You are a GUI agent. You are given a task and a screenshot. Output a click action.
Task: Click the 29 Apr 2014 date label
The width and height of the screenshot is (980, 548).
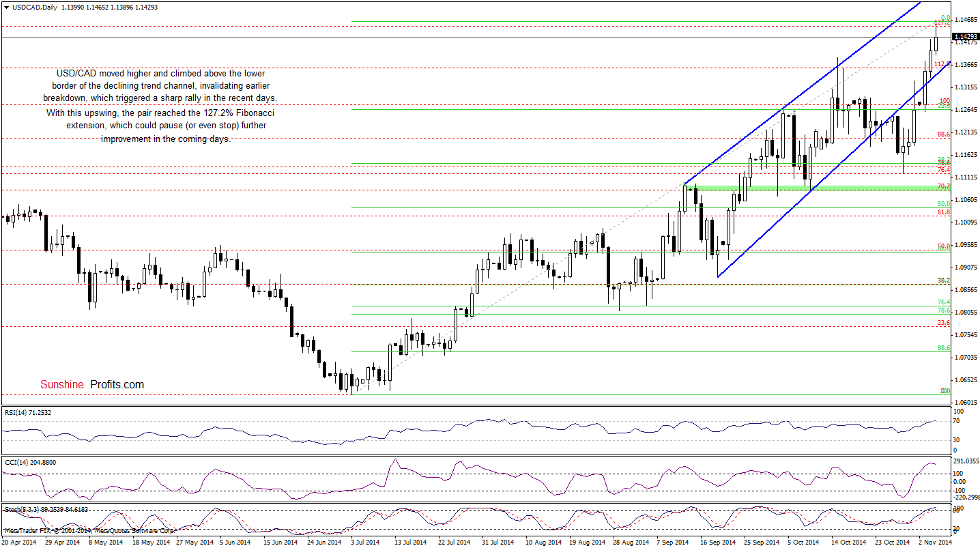(62, 543)
